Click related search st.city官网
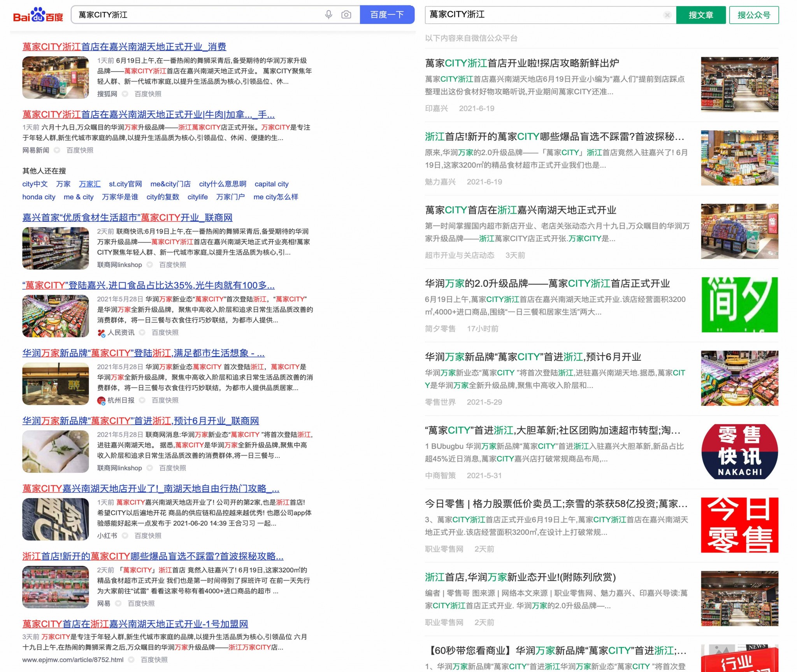 (x=125, y=184)
